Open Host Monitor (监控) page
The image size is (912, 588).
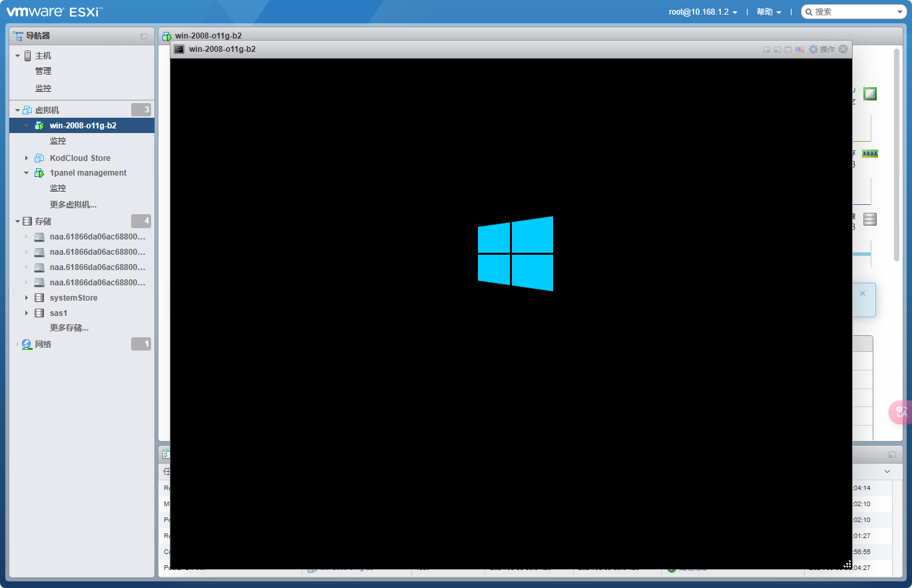click(43, 88)
